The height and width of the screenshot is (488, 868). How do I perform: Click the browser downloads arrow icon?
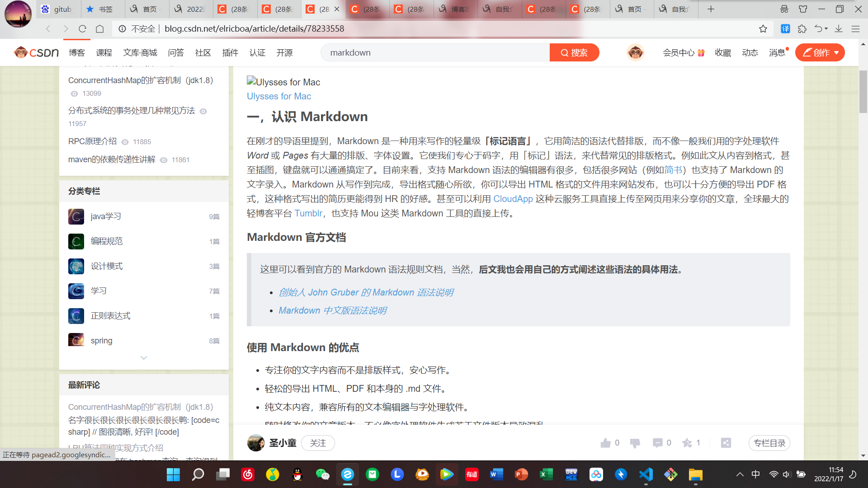coord(839,29)
